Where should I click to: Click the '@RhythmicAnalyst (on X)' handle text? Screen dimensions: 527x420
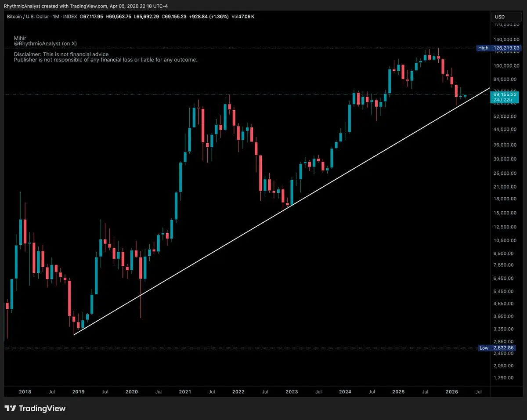click(x=45, y=44)
